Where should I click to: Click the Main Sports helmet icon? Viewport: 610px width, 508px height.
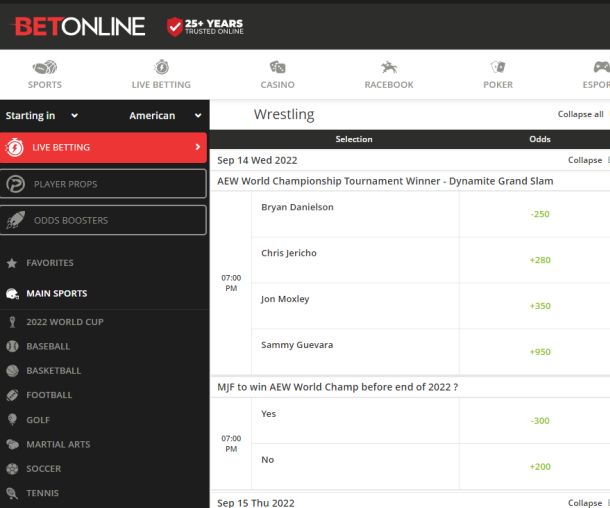tap(12, 294)
